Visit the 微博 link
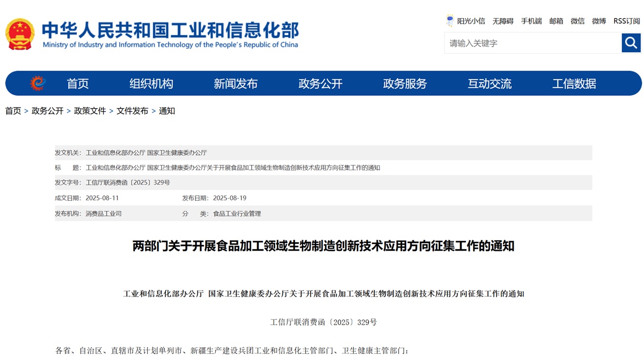 (599, 21)
